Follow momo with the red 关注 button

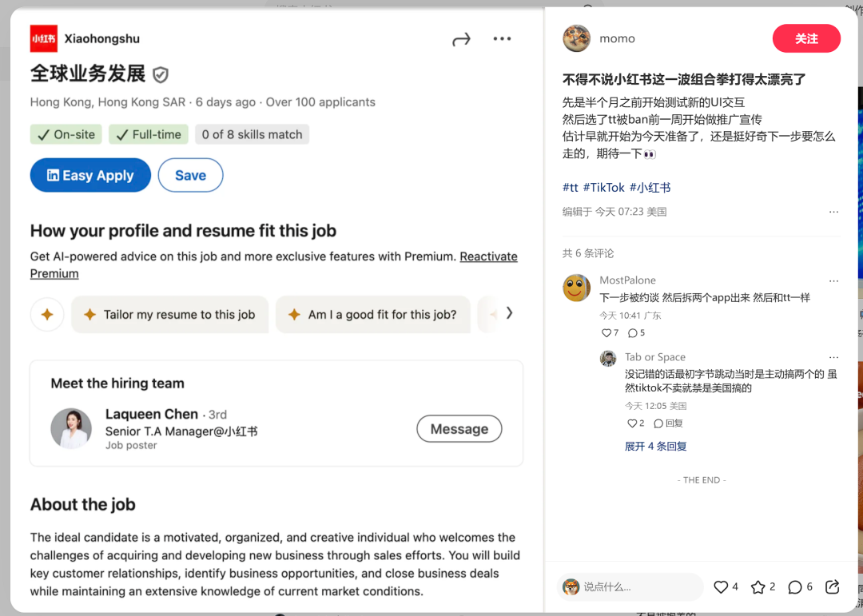point(806,38)
